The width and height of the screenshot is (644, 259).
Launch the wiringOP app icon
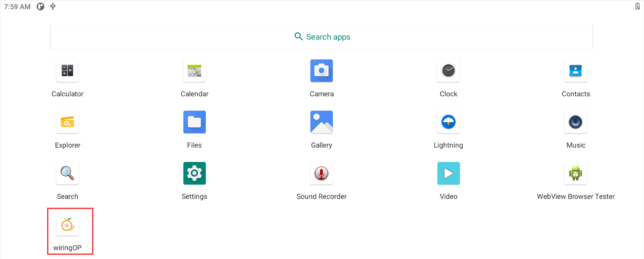click(67, 225)
